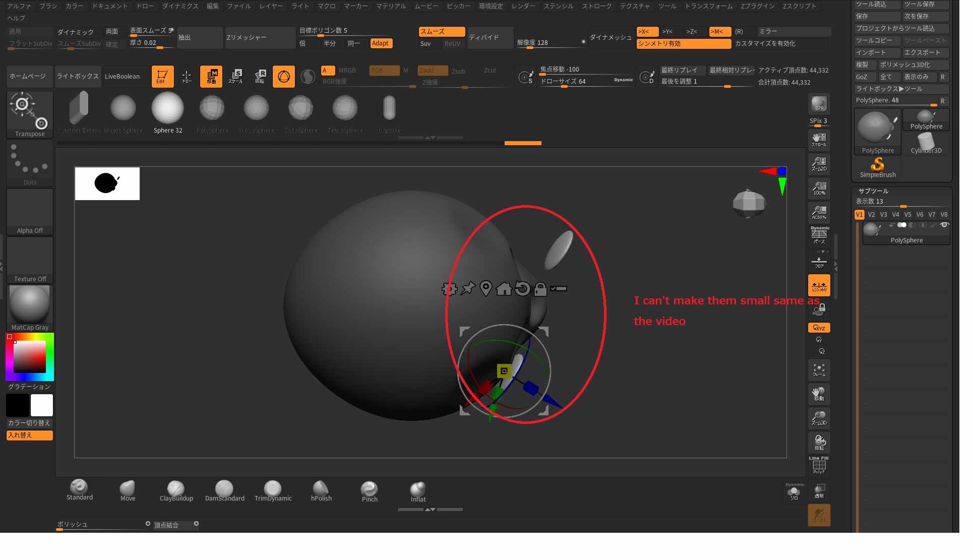Open the Alpha Off selector

30,212
